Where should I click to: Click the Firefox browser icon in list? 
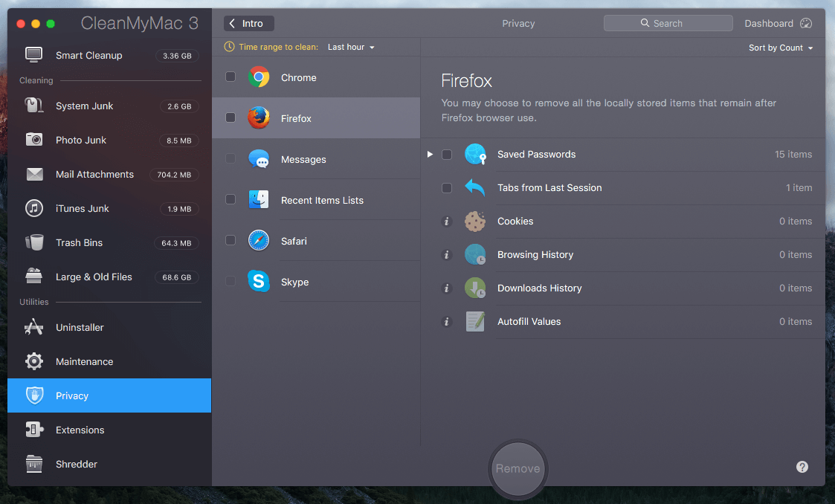259,117
